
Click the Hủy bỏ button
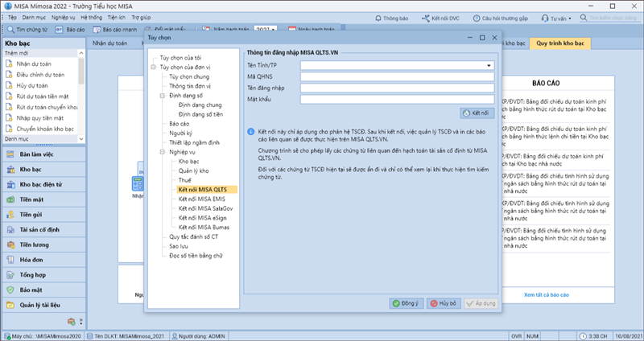[444, 304]
